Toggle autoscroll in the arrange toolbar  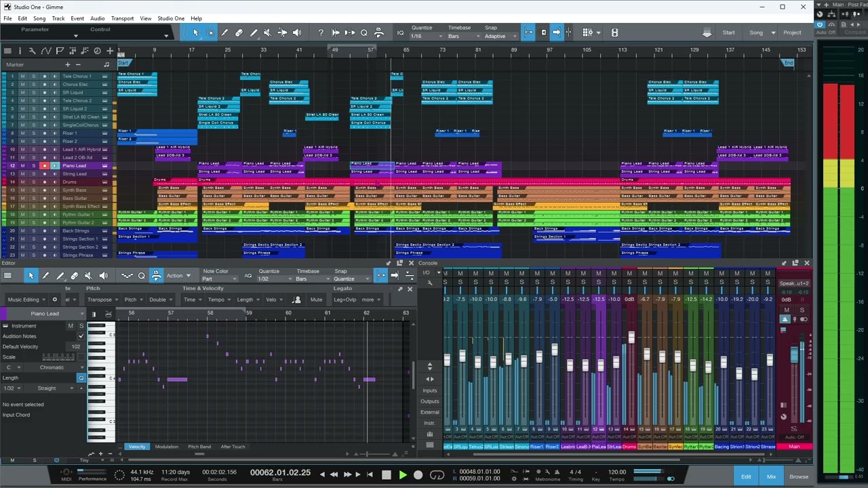point(556,33)
